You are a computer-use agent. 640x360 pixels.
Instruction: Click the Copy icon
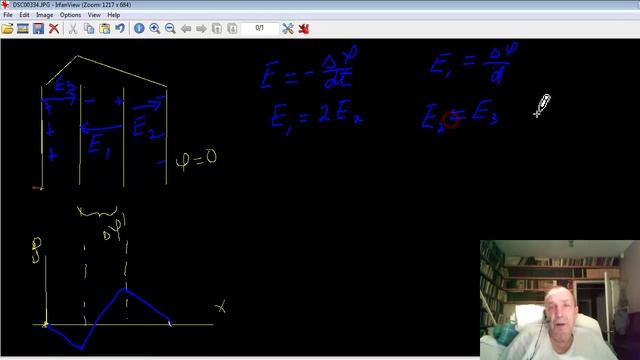pos(89,29)
